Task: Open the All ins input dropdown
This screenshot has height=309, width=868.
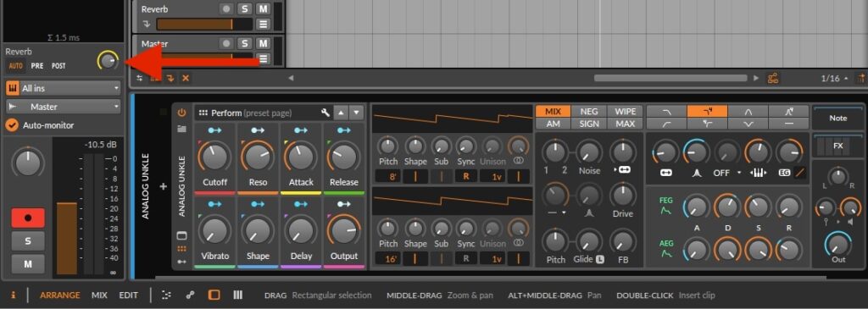Action: pos(63,88)
